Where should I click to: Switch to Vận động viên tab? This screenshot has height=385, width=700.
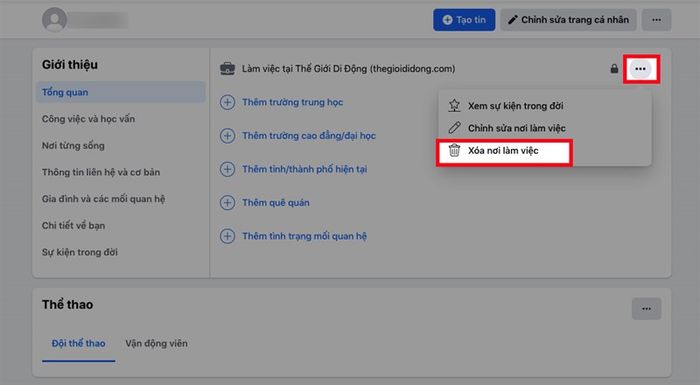click(156, 343)
